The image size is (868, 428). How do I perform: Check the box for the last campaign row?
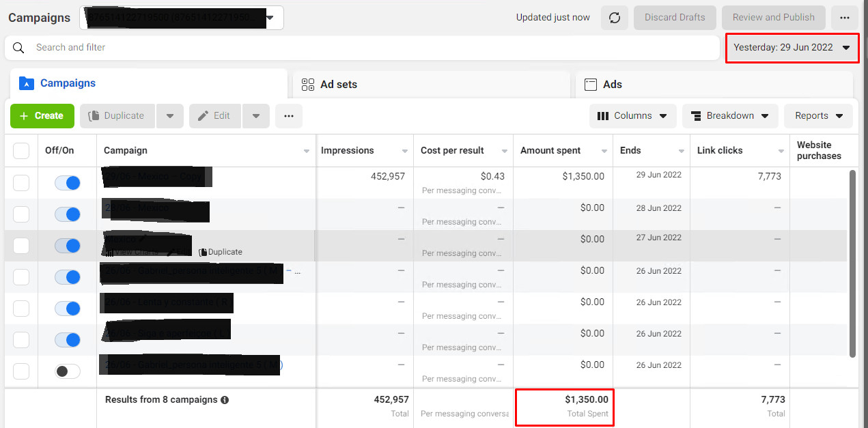click(x=21, y=371)
